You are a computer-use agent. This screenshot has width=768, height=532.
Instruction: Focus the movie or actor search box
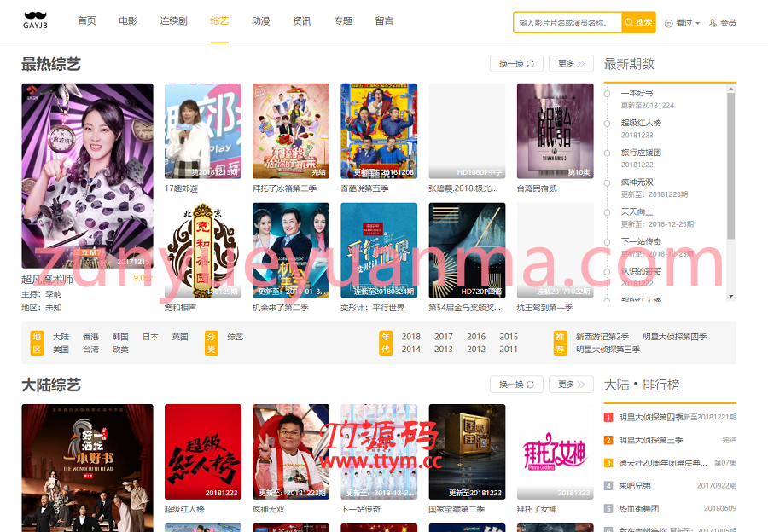pyautogui.click(x=567, y=22)
